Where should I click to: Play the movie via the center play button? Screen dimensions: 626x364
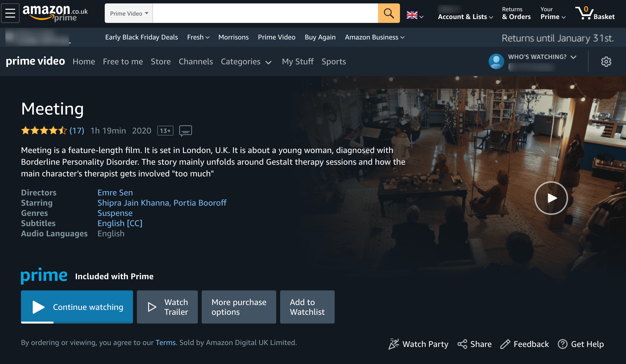click(x=551, y=198)
